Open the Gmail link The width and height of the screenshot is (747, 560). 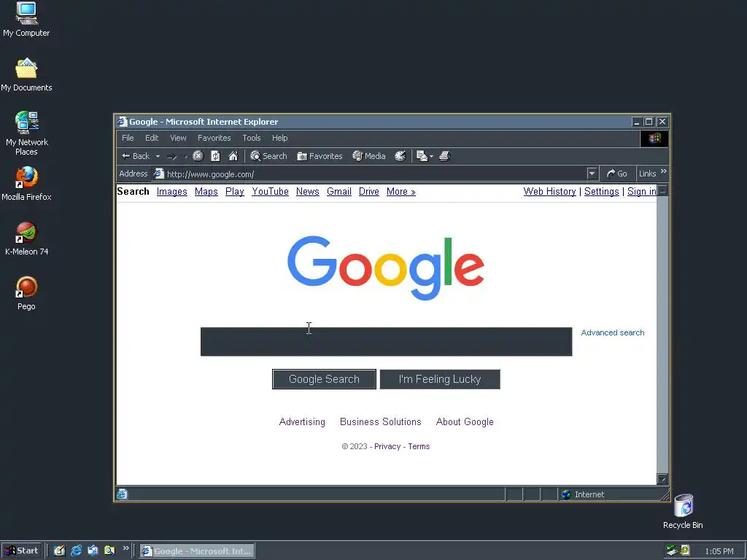coord(339,192)
